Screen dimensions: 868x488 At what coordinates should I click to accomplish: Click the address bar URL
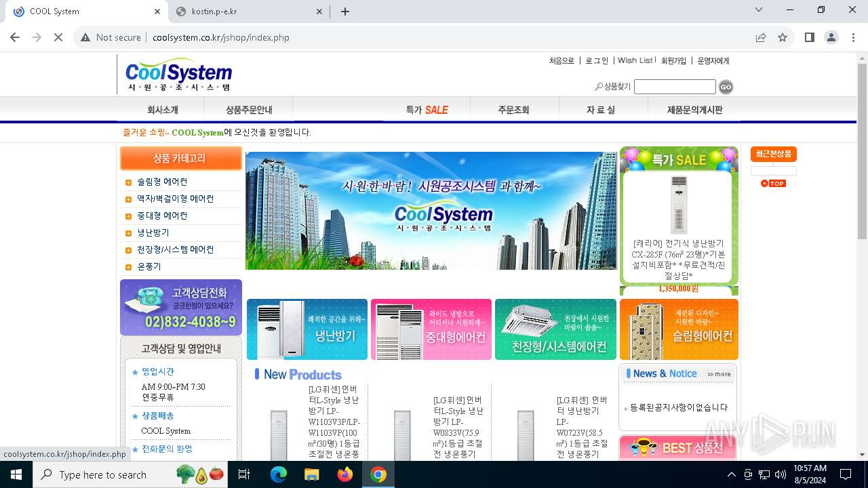click(x=221, y=37)
